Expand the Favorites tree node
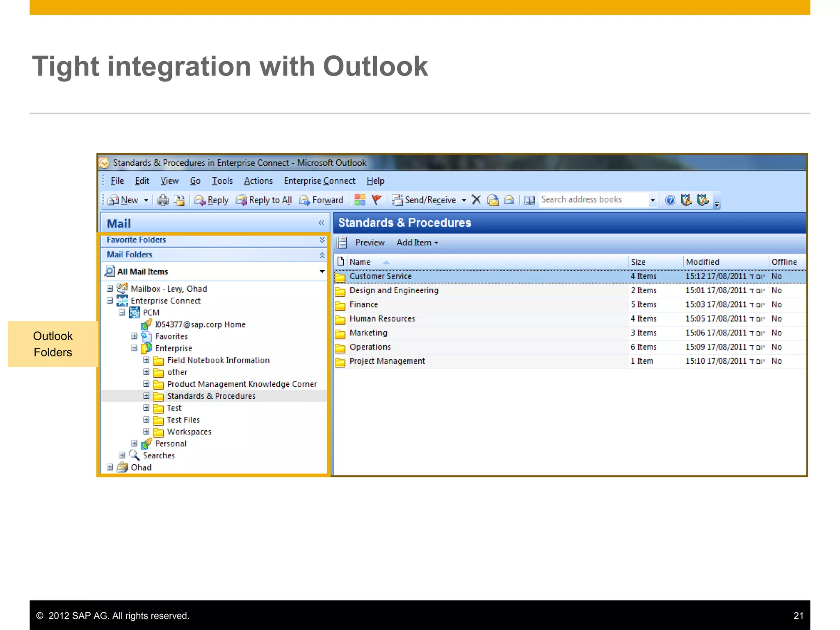Image resolution: width=840 pixels, height=630 pixels. 134,336
